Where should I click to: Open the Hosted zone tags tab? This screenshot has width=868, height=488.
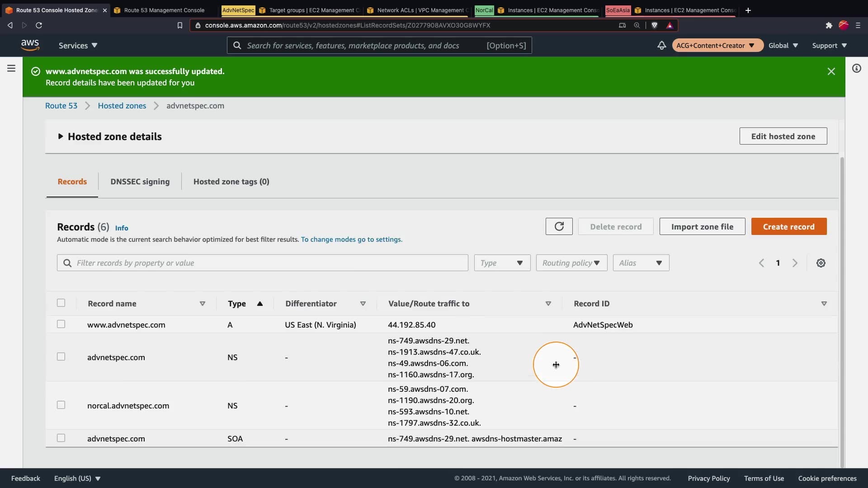click(x=231, y=182)
